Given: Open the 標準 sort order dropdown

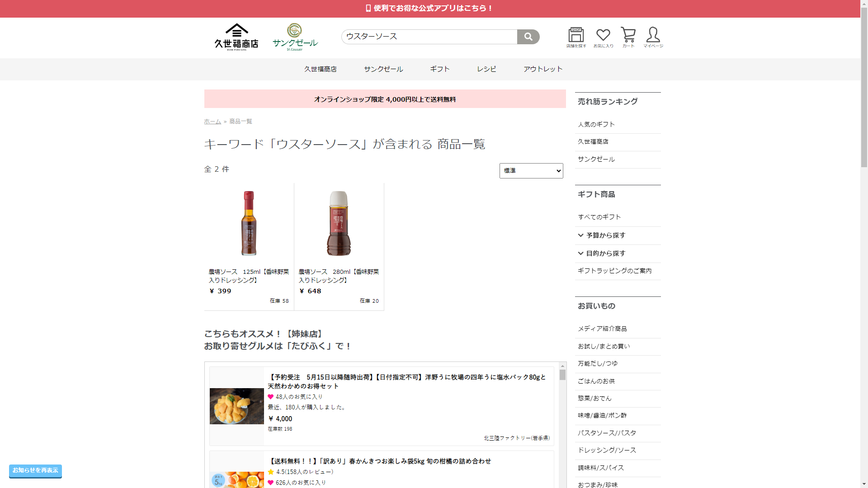Looking at the screenshot, I should 531,171.
